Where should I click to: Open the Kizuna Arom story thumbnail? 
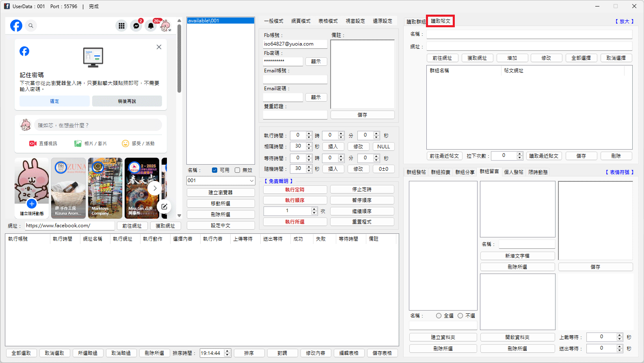69,188
